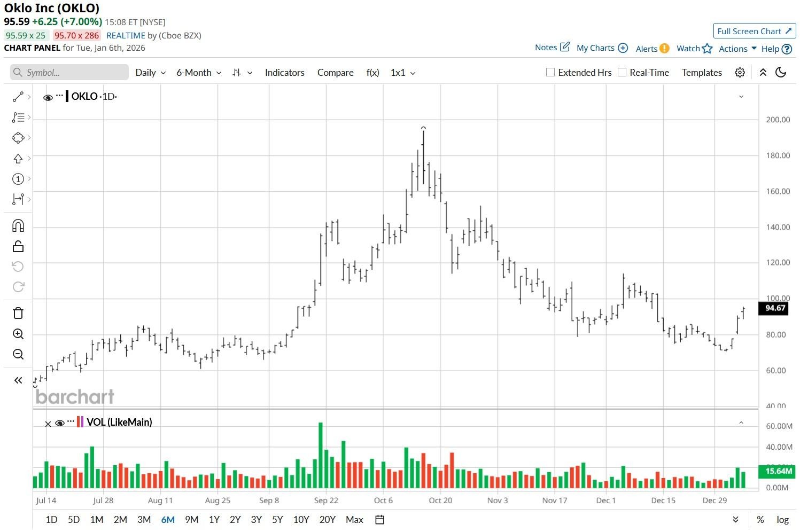Select the measure range tool
The width and height of the screenshot is (800, 532).
click(x=18, y=199)
